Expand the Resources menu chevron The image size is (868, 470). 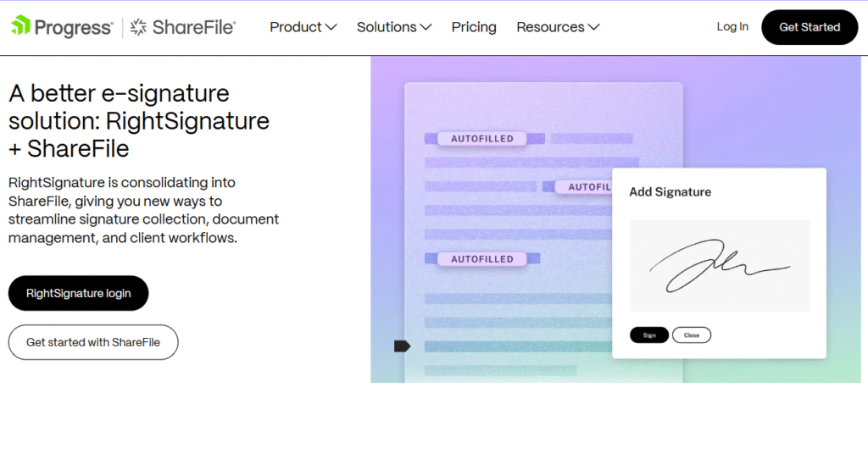click(593, 27)
